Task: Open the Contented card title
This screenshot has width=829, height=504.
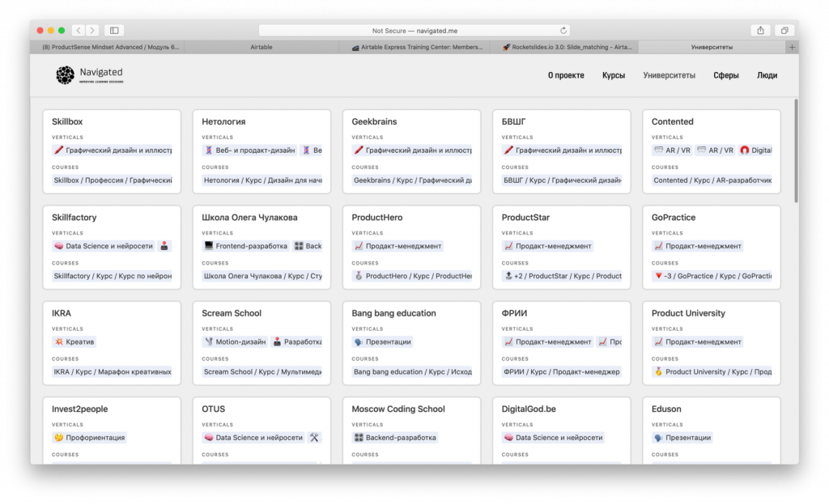Action: click(672, 121)
